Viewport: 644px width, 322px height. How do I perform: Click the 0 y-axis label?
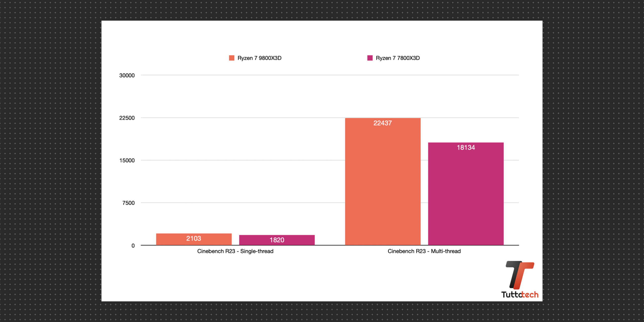pyautogui.click(x=133, y=246)
